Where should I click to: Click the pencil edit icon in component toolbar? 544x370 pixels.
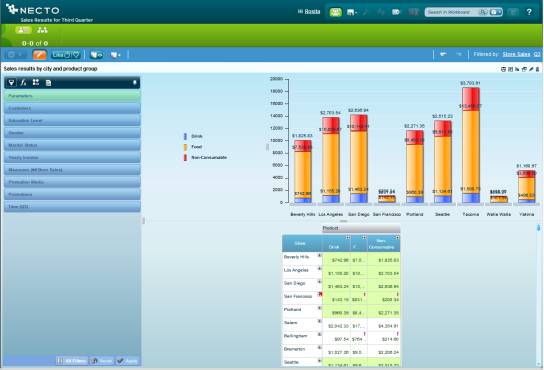[531, 69]
